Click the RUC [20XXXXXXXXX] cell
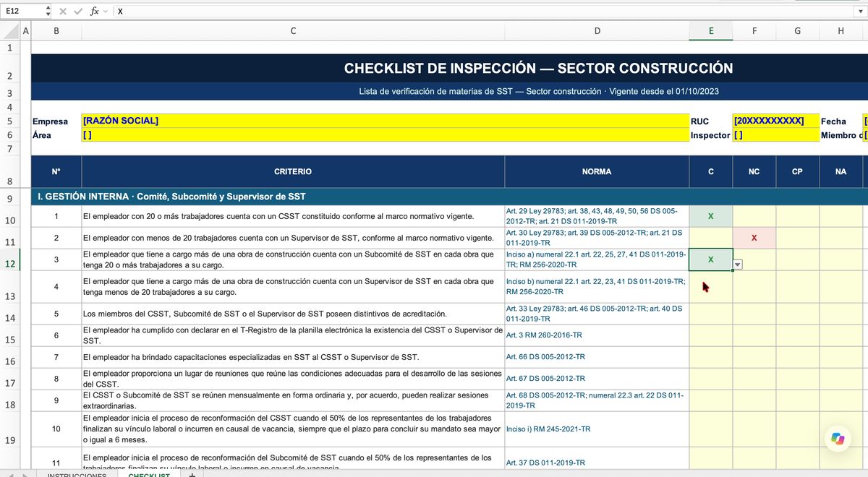The width and height of the screenshot is (868, 477). point(775,121)
